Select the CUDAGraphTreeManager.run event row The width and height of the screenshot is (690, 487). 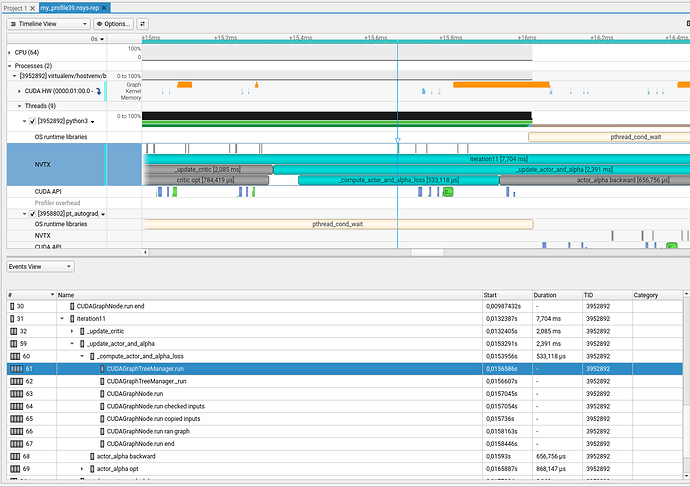[345, 369]
